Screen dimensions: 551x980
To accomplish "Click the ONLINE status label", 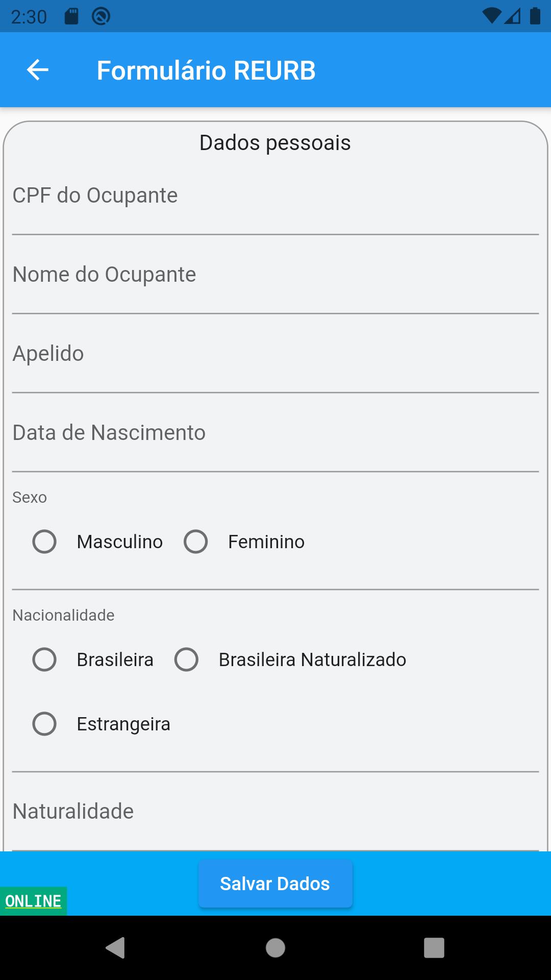I will point(33,901).
